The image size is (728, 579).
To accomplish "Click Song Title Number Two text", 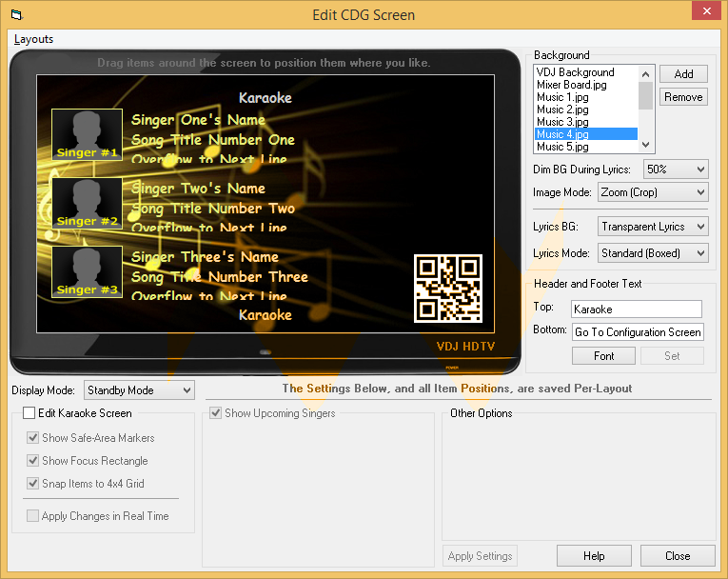I will 213,209.
